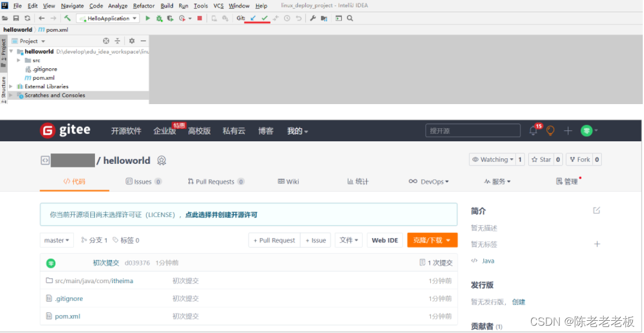Open dropdown arrow beside the profiler run icon

[190, 18]
